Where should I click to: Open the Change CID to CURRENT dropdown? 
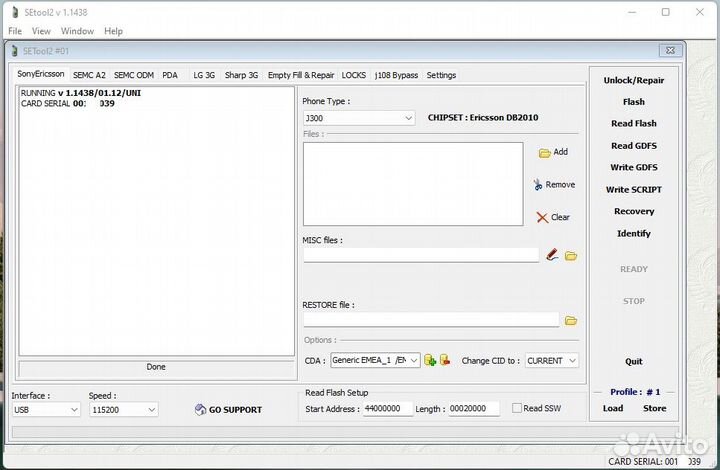click(x=551, y=361)
